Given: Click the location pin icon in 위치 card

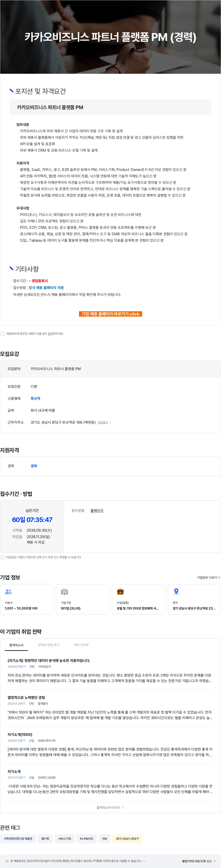Looking at the screenshot, I should pyautogui.click(x=176, y=591).
